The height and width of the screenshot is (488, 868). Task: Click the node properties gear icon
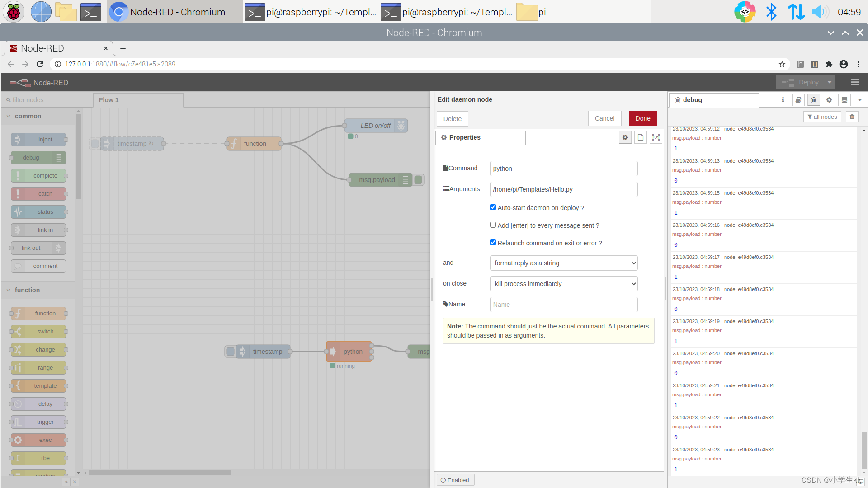click(x=625, y=137)
